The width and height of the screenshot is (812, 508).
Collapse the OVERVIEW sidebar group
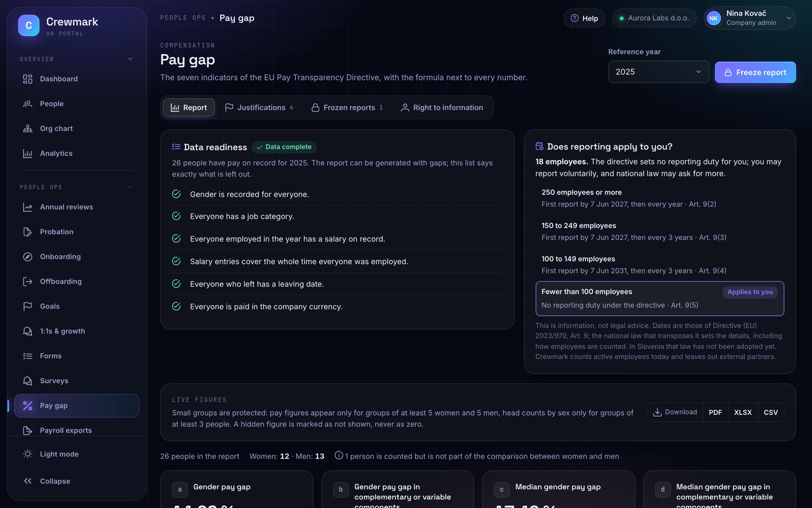click(130, 59)
